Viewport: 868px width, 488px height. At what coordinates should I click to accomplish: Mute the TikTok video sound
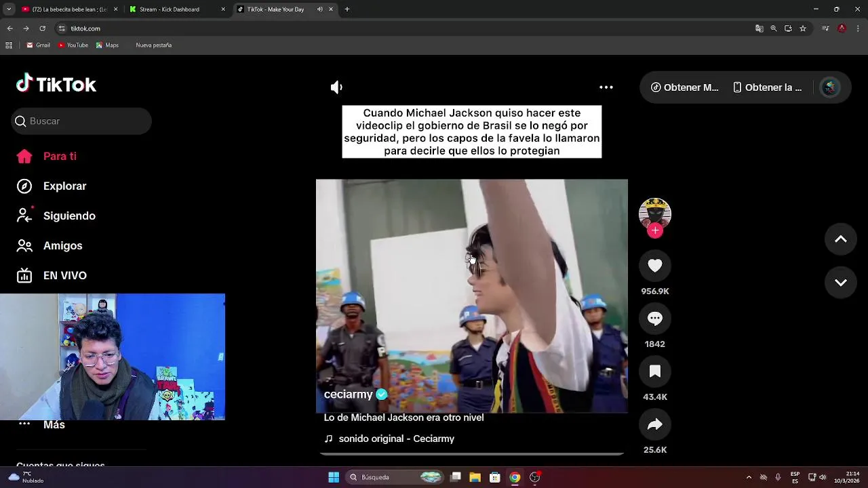336,87
